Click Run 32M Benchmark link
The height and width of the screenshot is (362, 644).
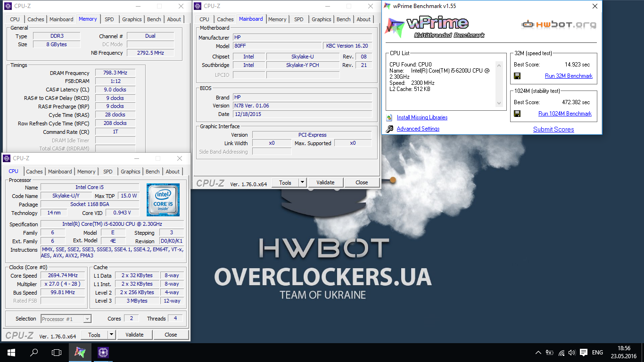569,76
